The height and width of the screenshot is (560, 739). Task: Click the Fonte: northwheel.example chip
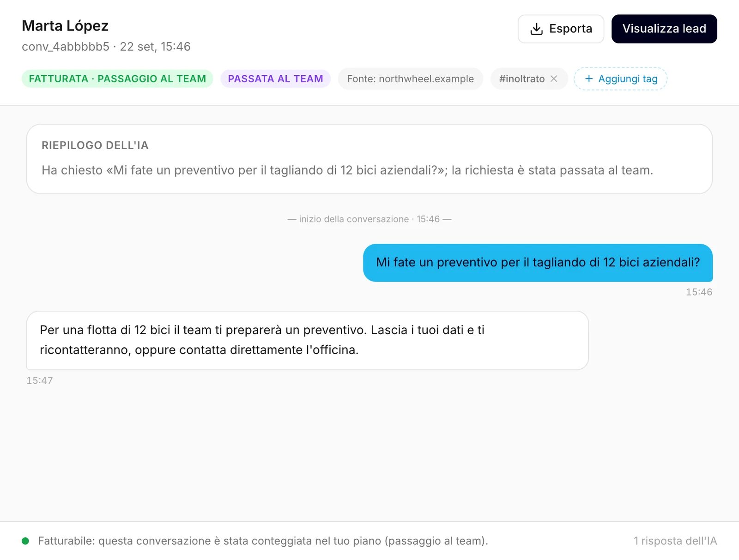tap(410, 79)
